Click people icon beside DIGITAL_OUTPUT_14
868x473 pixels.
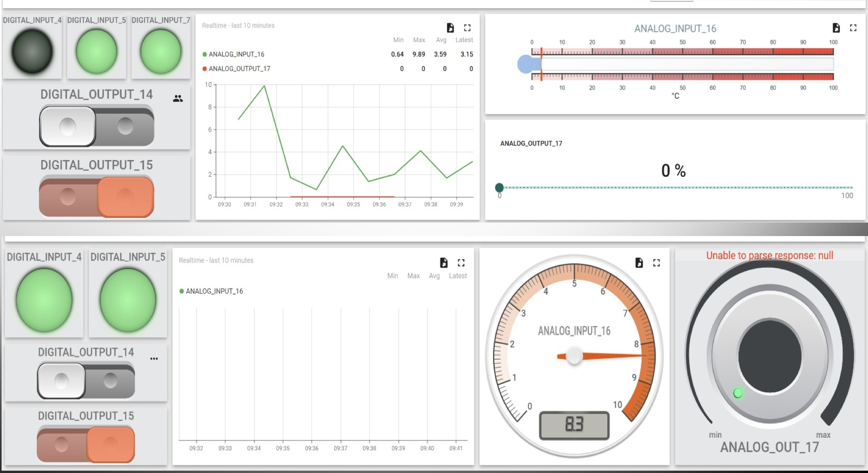click(x=178, y=98)
